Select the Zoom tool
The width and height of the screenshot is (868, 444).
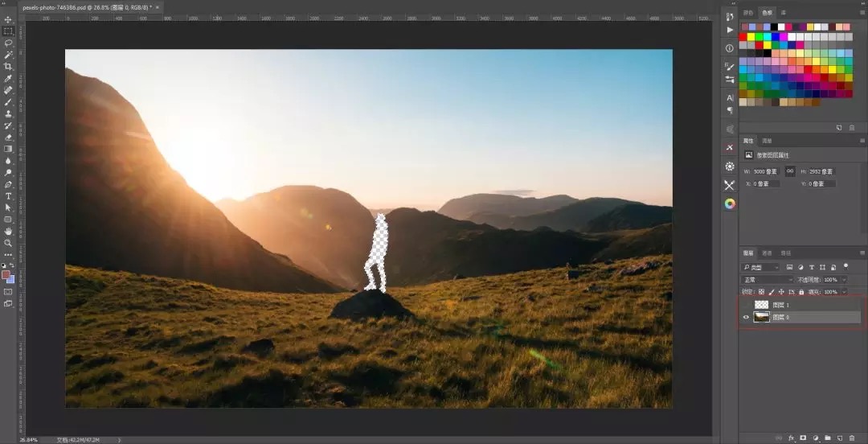coord(8,243)
